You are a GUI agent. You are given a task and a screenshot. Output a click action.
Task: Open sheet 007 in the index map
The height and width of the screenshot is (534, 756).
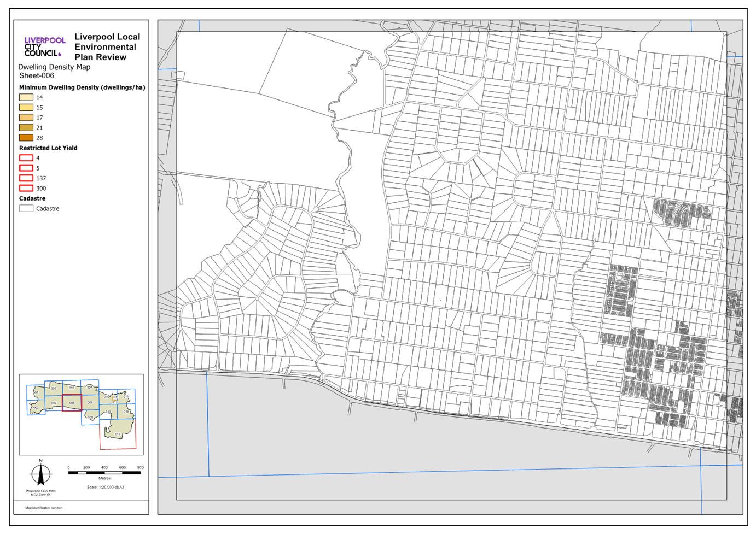(90, 387)
